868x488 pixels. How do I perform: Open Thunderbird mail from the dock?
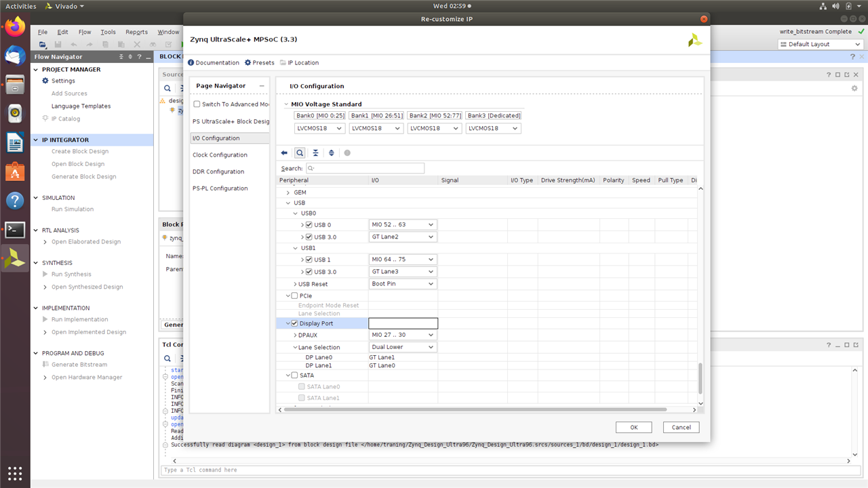(15, 56)
